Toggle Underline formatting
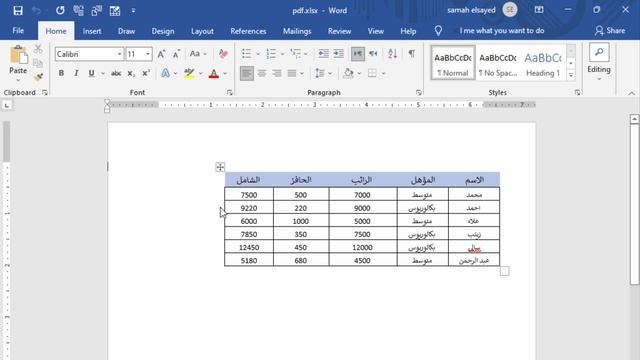 91,73
